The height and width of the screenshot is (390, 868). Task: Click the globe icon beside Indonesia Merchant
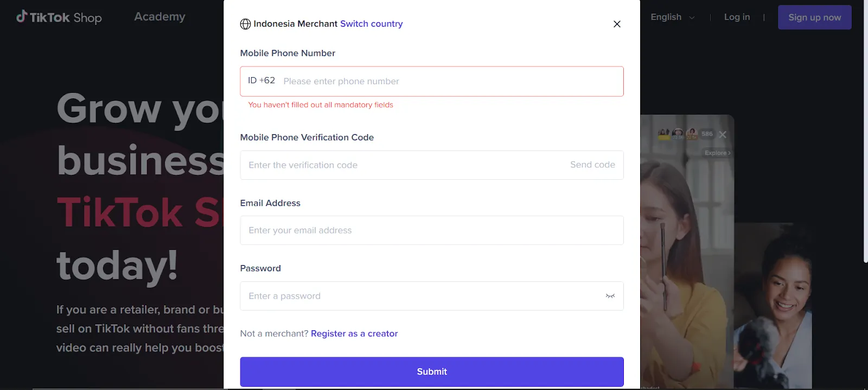[x=245, y=24]
